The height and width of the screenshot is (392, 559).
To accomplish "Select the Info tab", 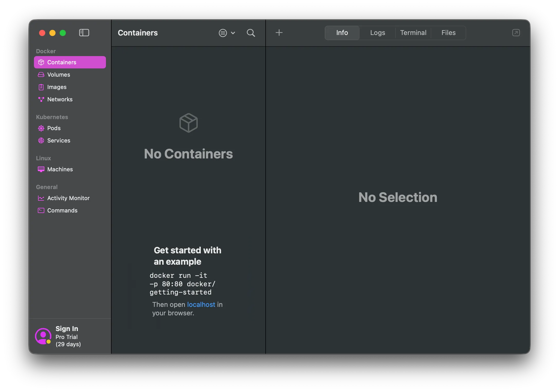I will [342, 33].
